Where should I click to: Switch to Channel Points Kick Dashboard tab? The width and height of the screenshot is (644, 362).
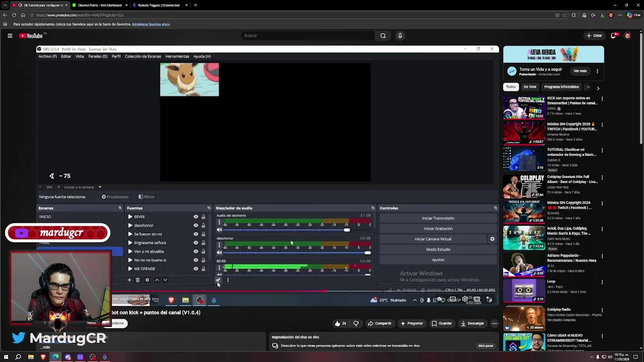coord(99,5)
